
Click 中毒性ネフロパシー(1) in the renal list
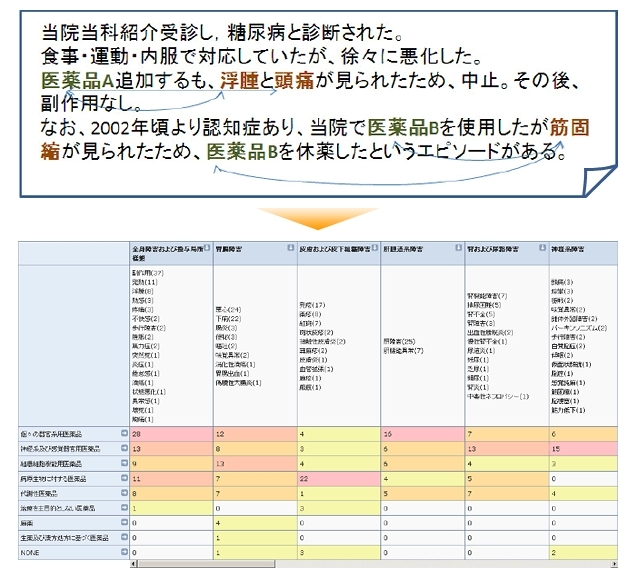pyautogui.click(x=498, y=396)
